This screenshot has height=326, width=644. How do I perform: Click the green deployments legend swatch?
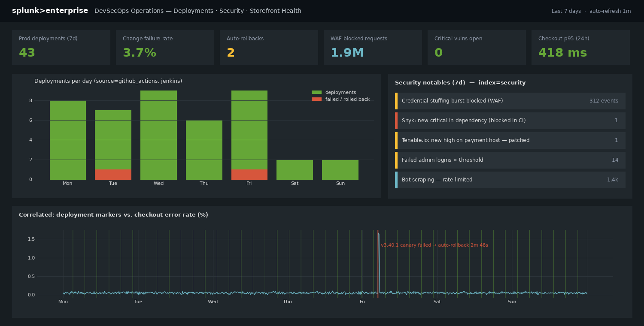click(316, 92)
